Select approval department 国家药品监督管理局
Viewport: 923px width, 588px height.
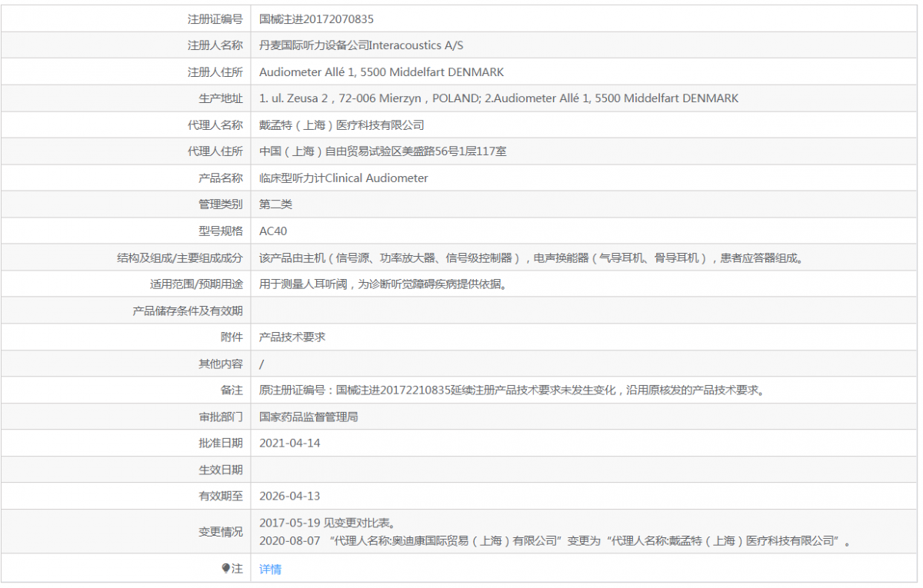tap(308, 417)
